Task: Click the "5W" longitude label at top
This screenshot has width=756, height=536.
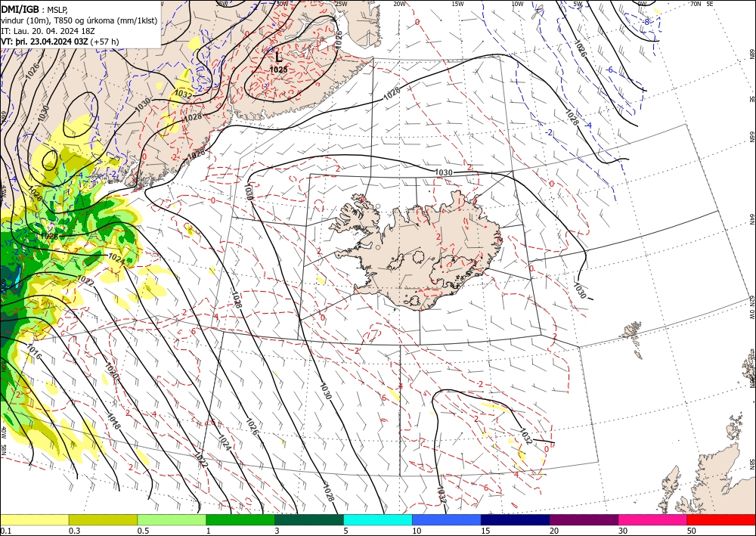Action: point(578,4)
